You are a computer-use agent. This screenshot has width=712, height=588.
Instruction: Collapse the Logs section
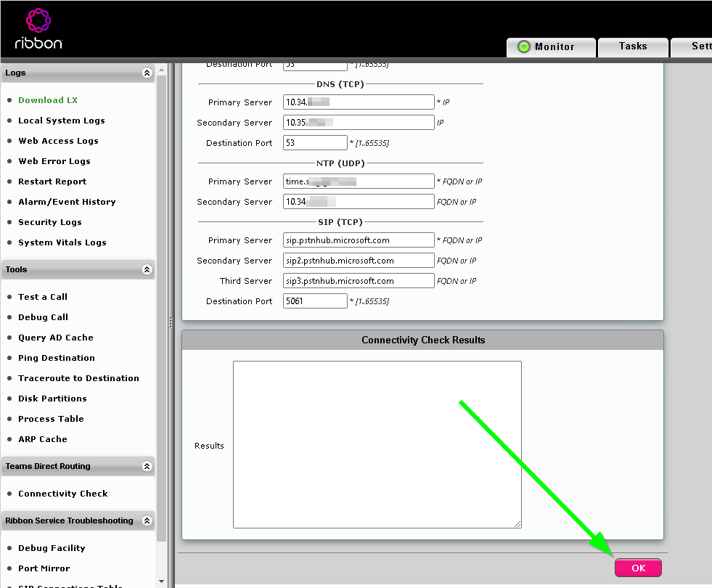pyautogui.click(x=147, y=73)
